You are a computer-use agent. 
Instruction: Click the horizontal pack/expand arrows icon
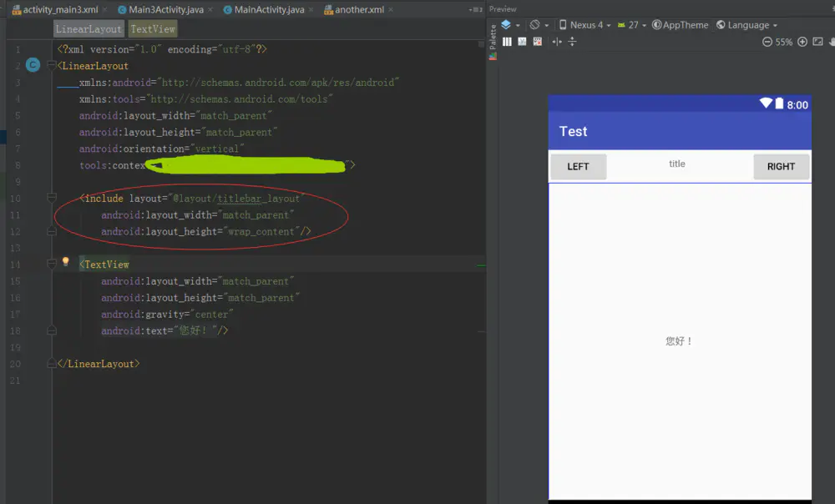click(557, 42)
